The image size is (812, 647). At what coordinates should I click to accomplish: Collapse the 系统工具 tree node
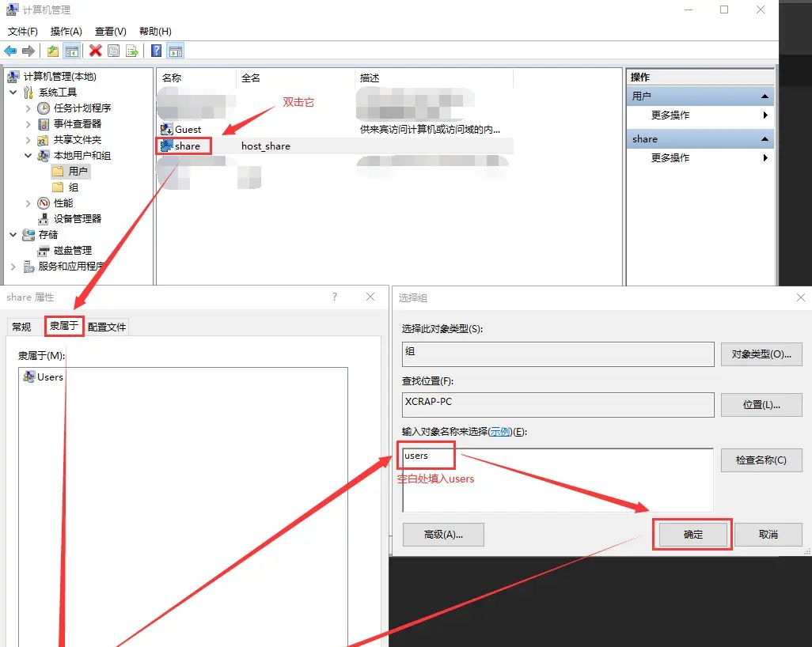(x=14, y=92)
